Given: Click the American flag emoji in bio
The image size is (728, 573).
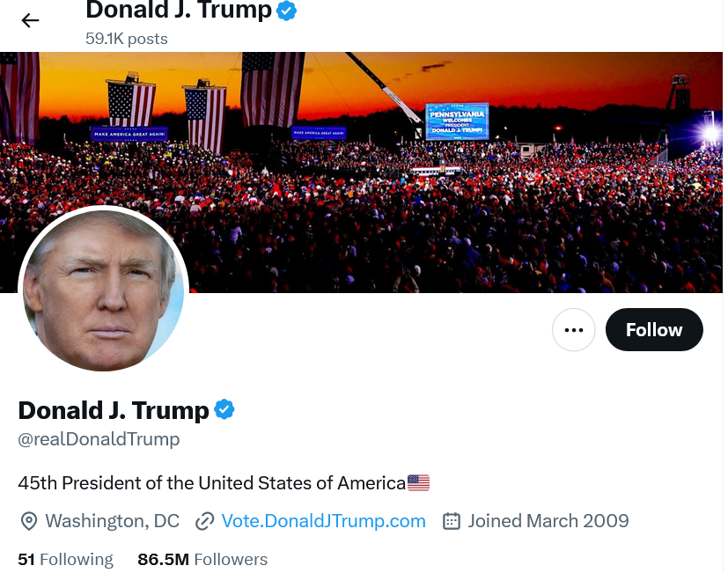Looking at the screenshot, I should 418,483.
